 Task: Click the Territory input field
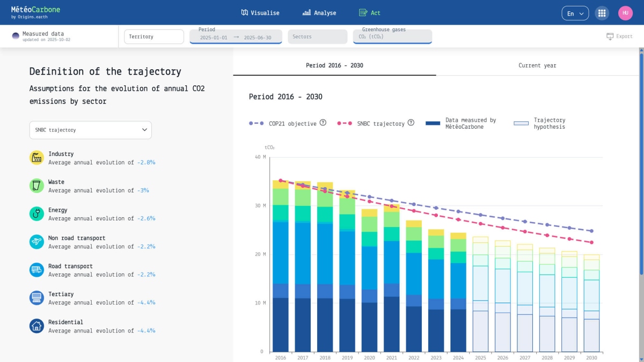154,36
